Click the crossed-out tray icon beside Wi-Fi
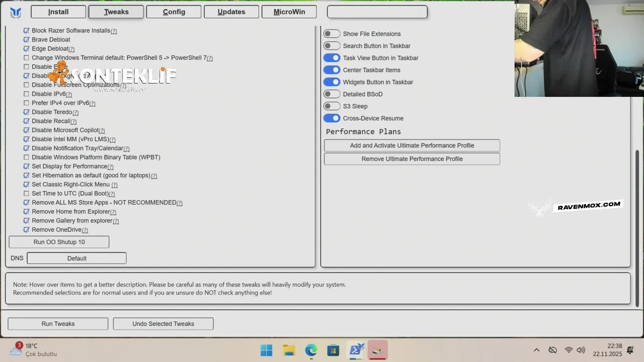This screenshot has width=644, height=362. [x=552, y=350]
